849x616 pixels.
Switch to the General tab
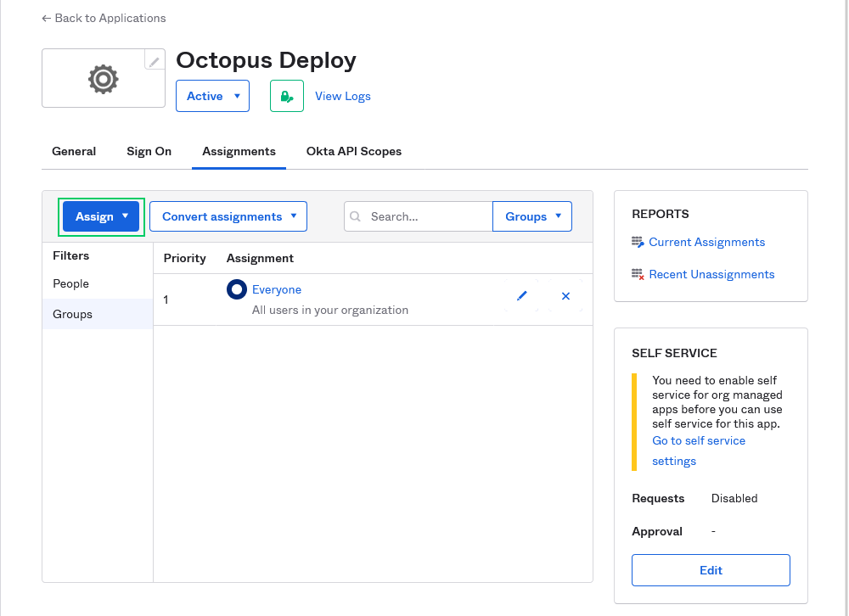(x=74, y=151)
